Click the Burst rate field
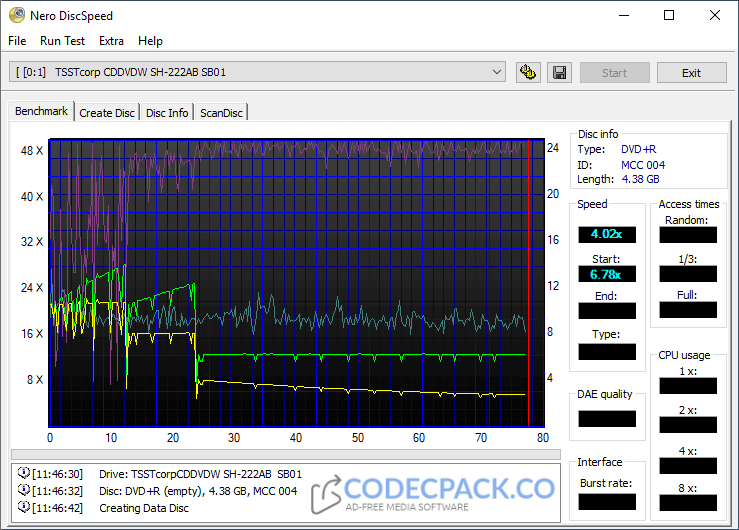The width and height of the screenshot is (739, 530). tap(607, 502)
